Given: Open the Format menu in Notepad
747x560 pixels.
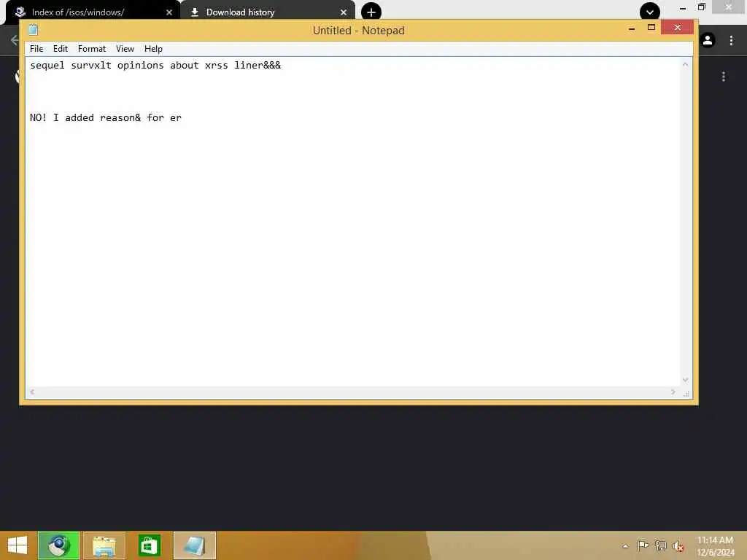Looking at the screenshot, I should coord(91,49).
